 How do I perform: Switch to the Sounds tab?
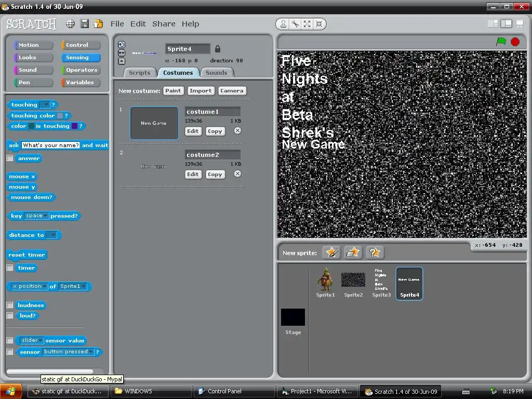217,73
